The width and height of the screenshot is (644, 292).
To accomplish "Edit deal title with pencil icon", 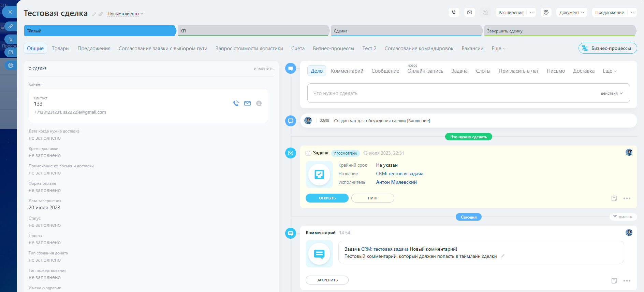I will tap(94, 14).
